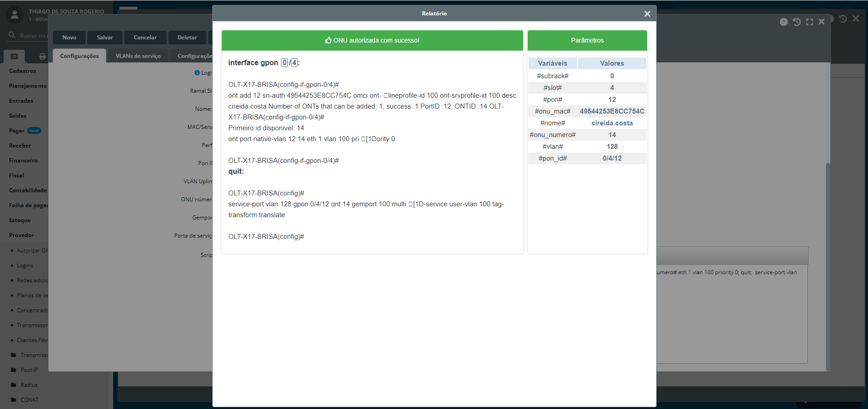This screenshot has width=868, height=409.
Task: Click the Novo button
Action: coord(69,38)
